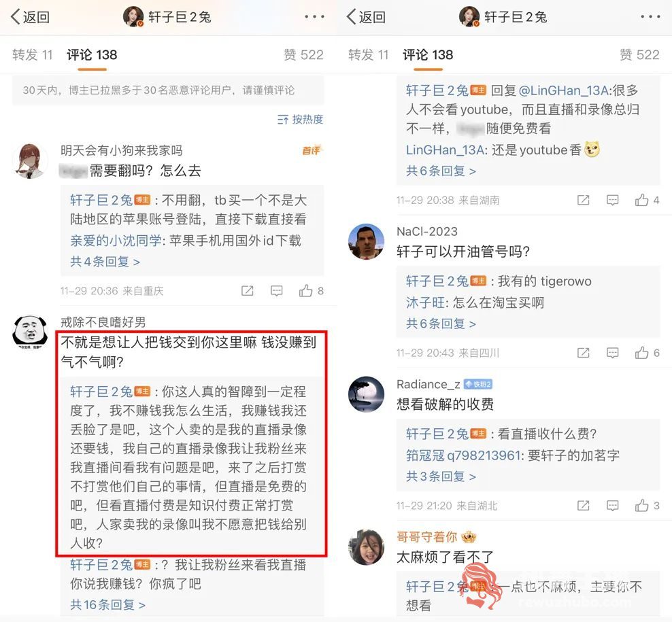Screen dimensions: 672x622
Task: Switch to 转发 11 tab on left panel
Action: tap(32, 55)
